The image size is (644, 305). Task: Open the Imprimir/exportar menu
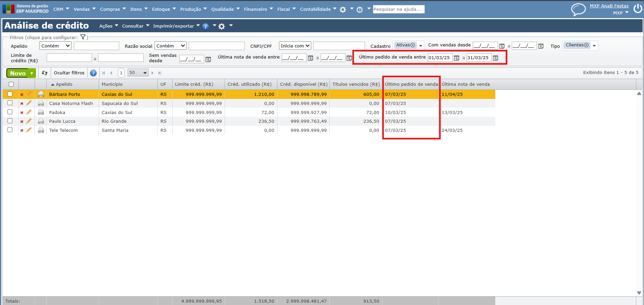176,26
